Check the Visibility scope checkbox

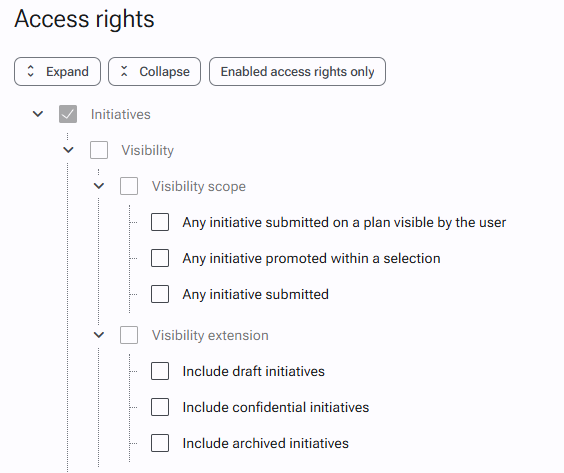[x=129, y=186]
